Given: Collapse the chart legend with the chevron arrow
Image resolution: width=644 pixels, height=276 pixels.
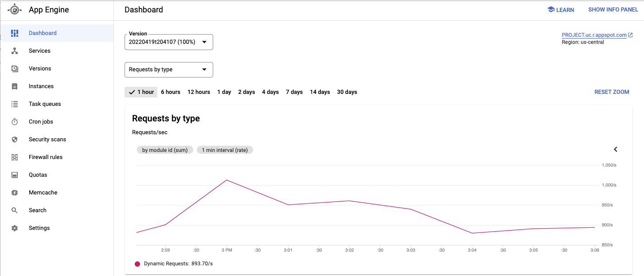Looking at the screenshot, I should pos(616,149).
